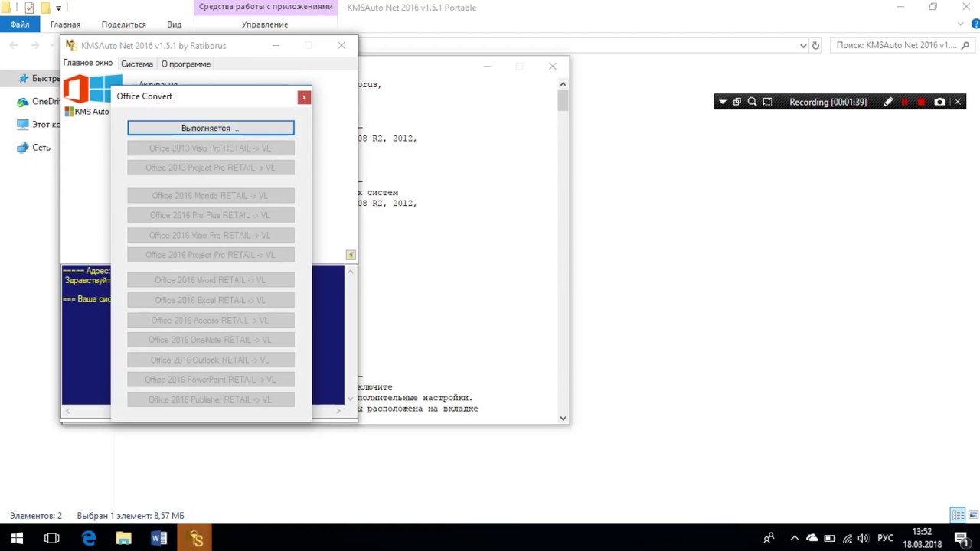
Task: Open the People icon in the system tray
Action: pos(769,539)
